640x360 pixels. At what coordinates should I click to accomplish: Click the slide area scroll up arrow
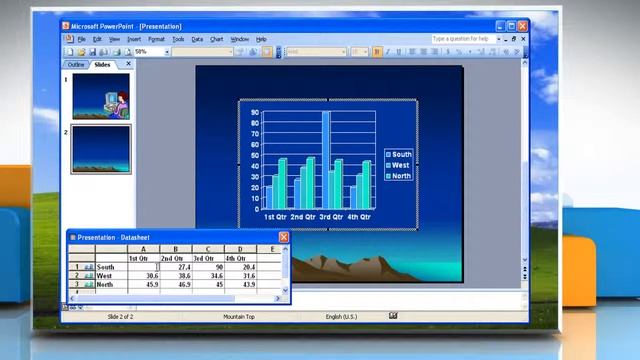tap(525, 63)
